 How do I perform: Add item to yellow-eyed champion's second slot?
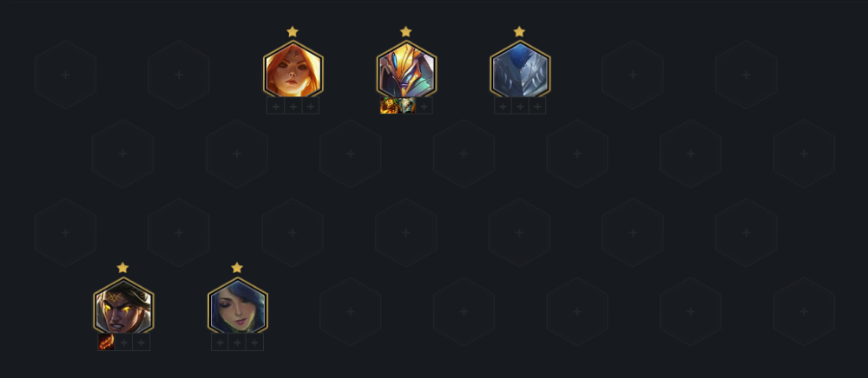click(x=123, y=342)
